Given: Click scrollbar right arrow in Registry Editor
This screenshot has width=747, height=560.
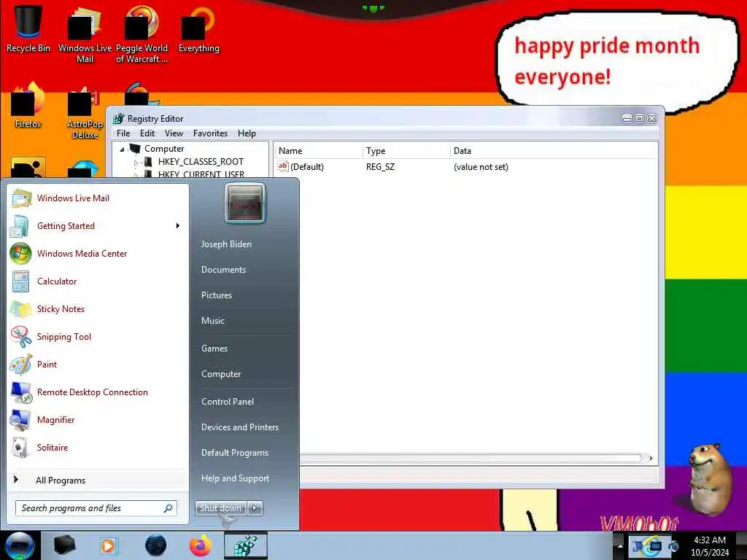Looking at the screenshot, I should click(x=651, y=458).
